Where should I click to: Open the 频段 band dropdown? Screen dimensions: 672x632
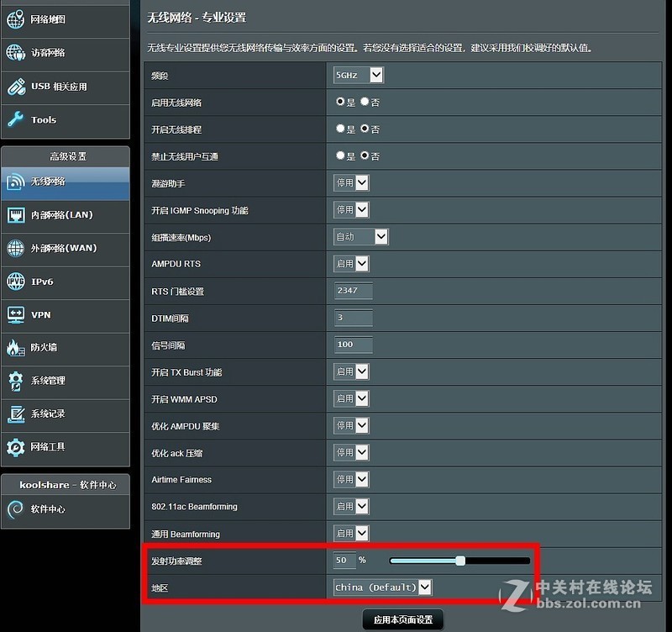pos(358,75)
